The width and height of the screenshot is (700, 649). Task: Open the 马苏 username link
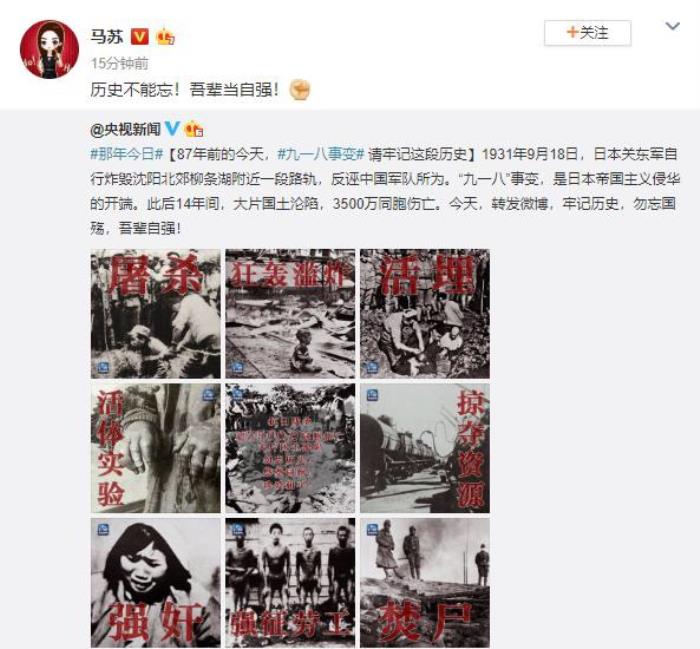tap(107, 36)
